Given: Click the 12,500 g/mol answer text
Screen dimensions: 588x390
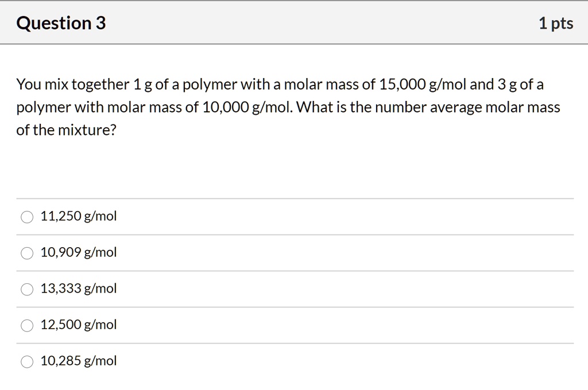Looking at the screenshot, I should pyautogui.click(x=78, y=325).
